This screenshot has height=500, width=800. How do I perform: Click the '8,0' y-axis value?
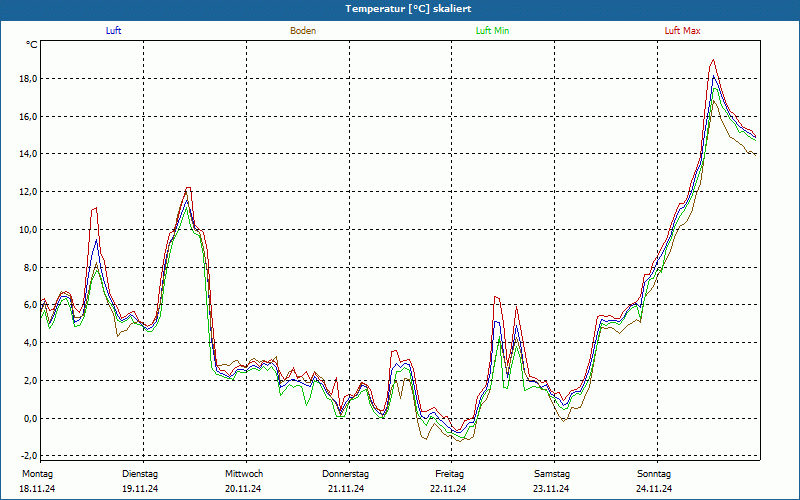(x=30, y=267)
